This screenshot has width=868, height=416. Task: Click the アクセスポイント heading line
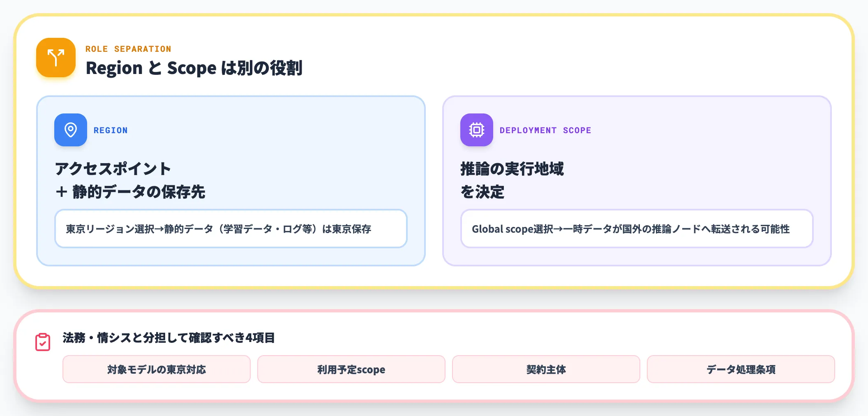point(113,169)
